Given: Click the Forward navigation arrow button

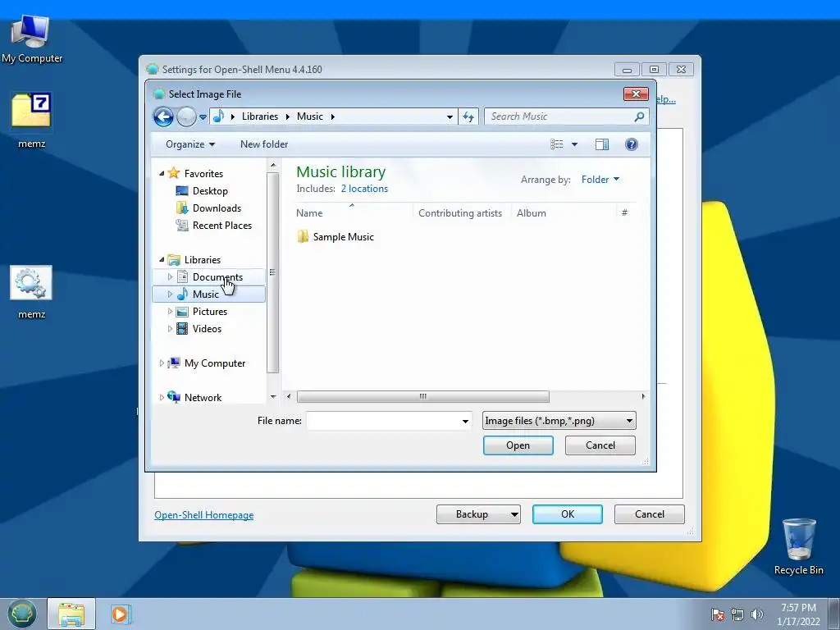Looking at the screenshot, I should tap(186, 116).
